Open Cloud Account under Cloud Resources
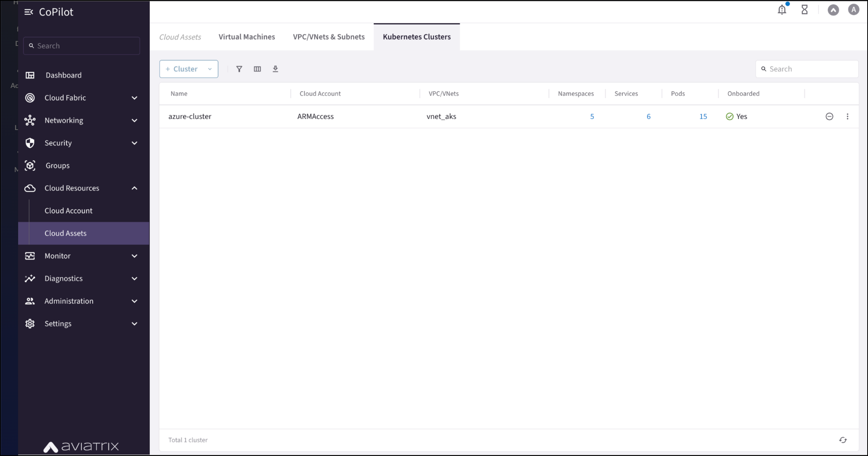The width and height of the screenshot is (868, 456). click(x=68, y=211)
